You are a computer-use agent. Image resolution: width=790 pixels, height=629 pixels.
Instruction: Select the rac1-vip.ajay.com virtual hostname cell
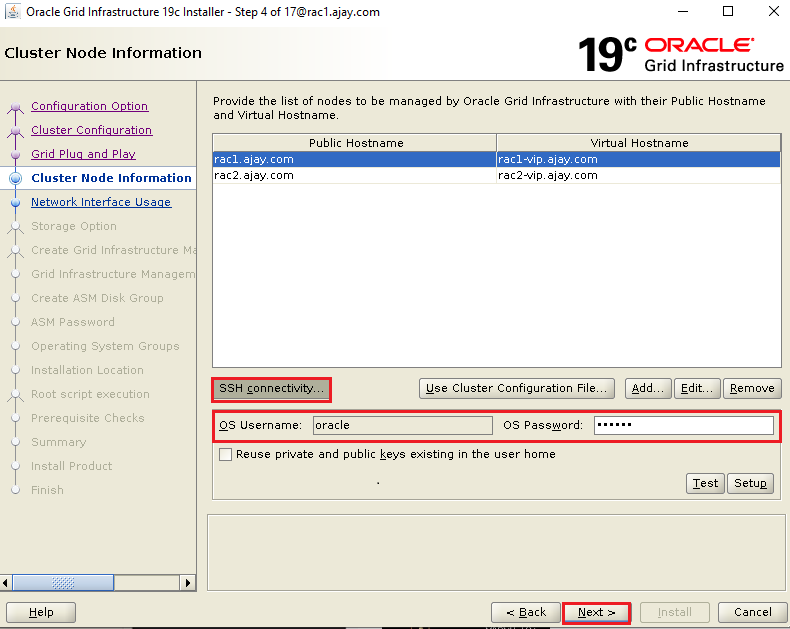638,159
